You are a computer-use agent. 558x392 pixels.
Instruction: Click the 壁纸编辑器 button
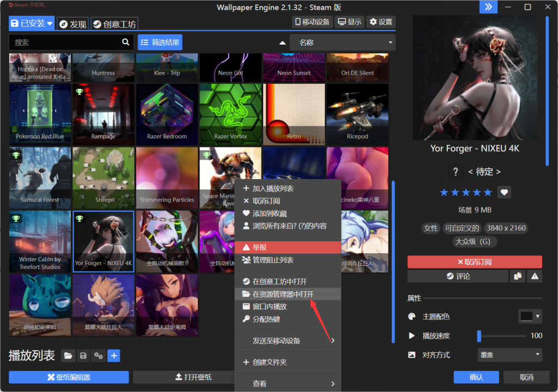pos(69,377)
